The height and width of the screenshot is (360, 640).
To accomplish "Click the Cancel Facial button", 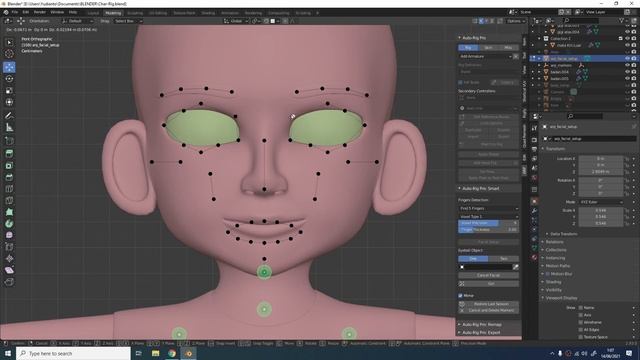I will click(x=489, y=276).
